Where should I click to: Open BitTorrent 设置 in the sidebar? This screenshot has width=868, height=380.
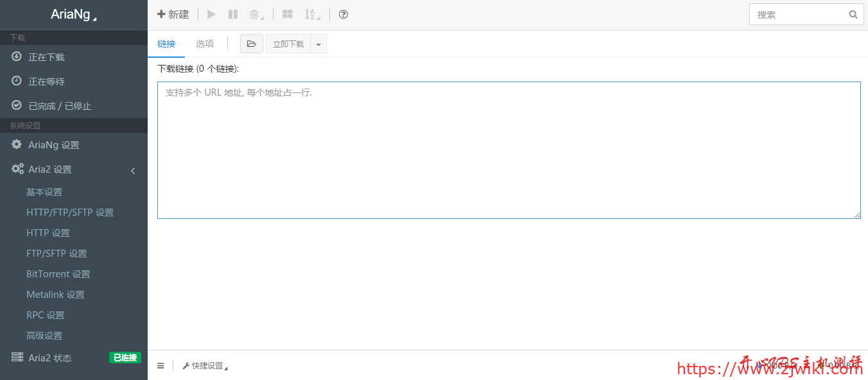point(58,274)
